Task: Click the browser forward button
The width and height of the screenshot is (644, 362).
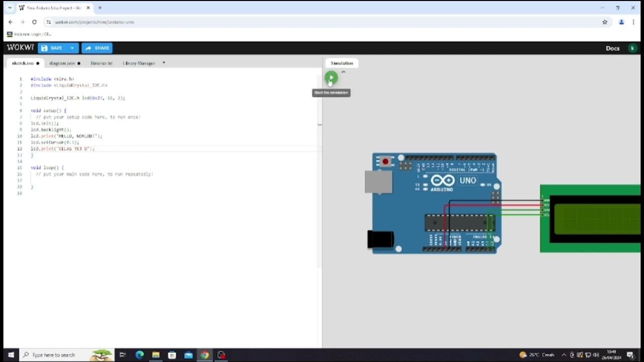Action: 22,22
